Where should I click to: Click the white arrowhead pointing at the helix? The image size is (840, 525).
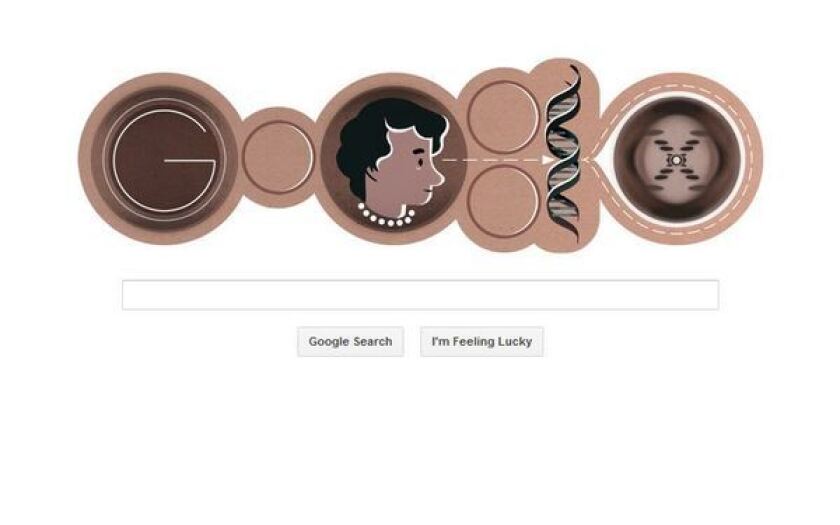tap(548, 160)
